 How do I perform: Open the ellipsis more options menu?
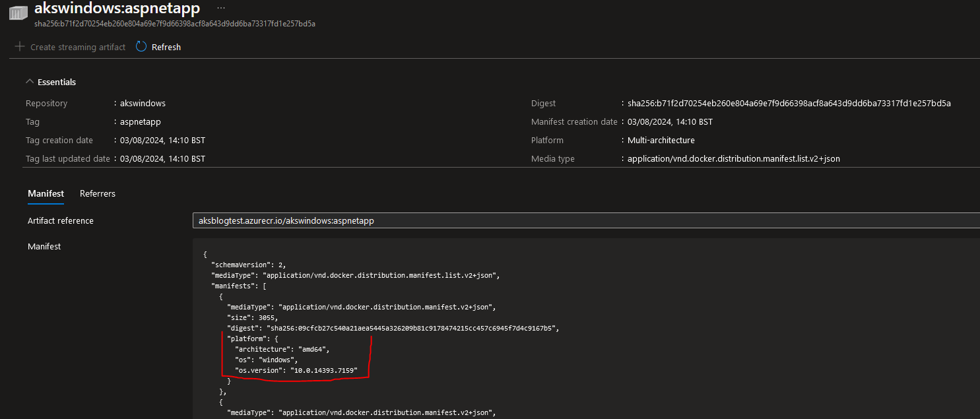[x=220, y=8]
